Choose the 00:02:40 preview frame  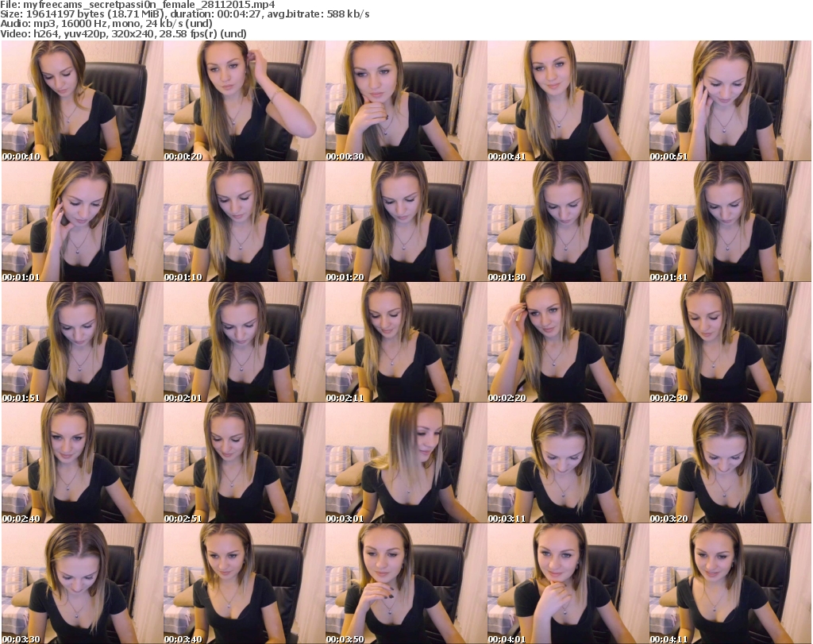tap(82, 463)
